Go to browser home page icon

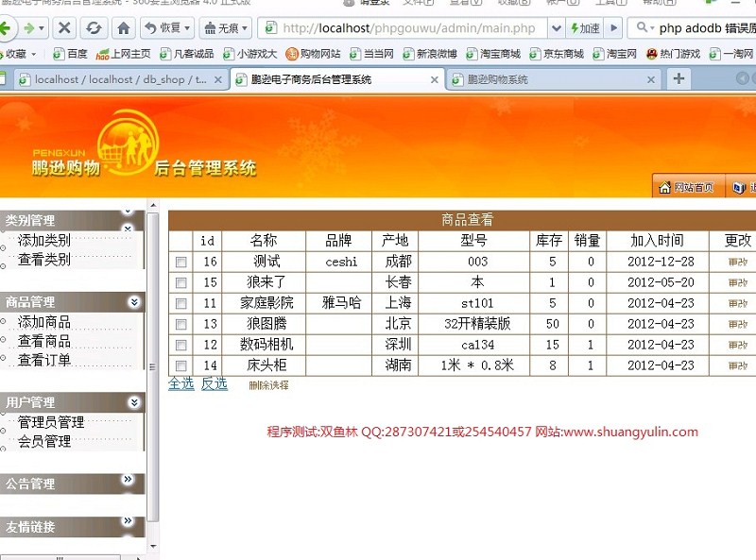pyautogui.click(x=123, y=28)
